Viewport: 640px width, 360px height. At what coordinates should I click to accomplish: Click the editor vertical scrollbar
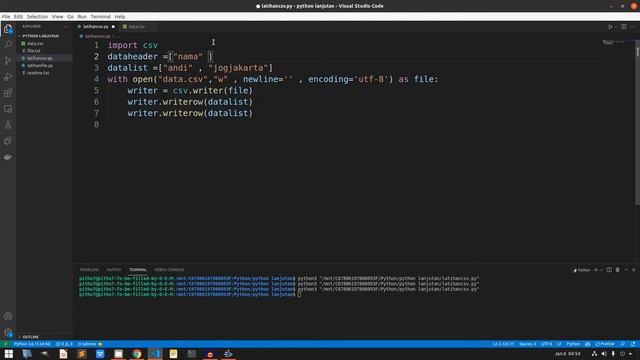[x=637, y=122]
